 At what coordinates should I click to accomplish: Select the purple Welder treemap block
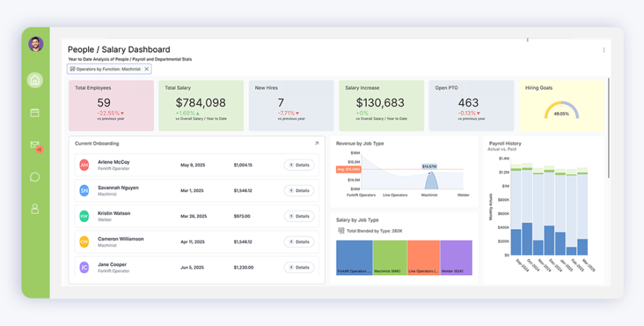tap(456, 258)
